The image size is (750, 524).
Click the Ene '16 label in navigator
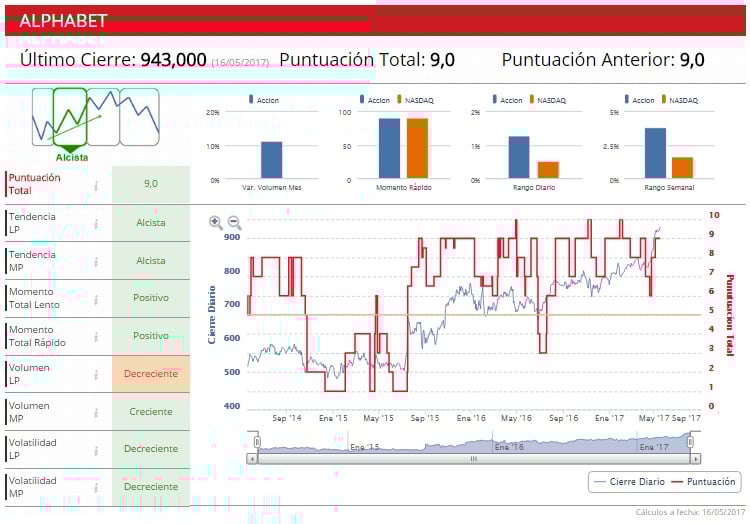point(509,447)
